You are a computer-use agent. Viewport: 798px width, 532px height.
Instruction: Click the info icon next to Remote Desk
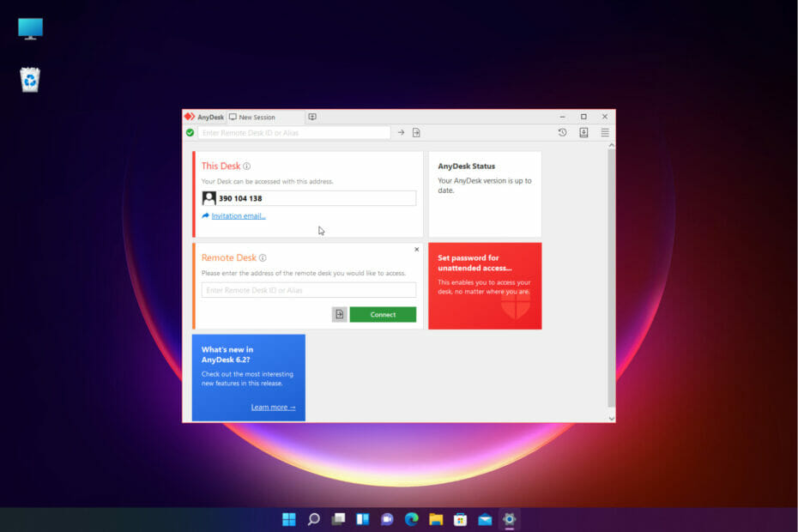(x=263, y=257)
